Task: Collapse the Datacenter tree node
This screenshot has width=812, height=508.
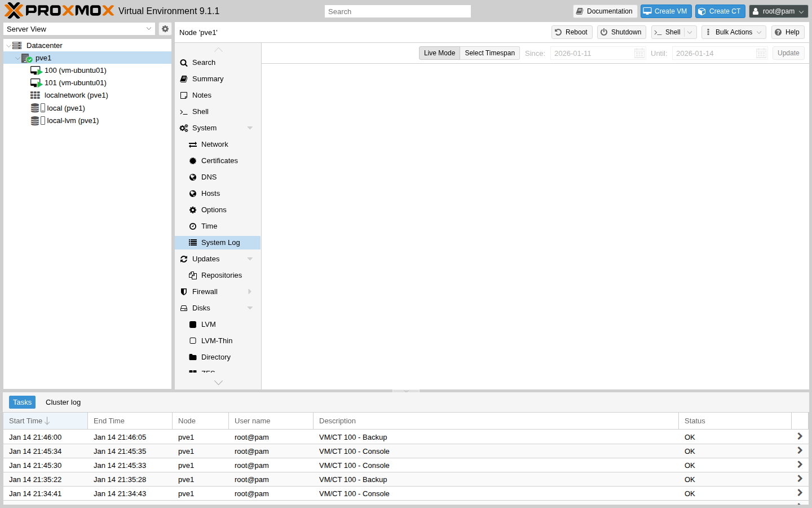Action: coord(8,45)
